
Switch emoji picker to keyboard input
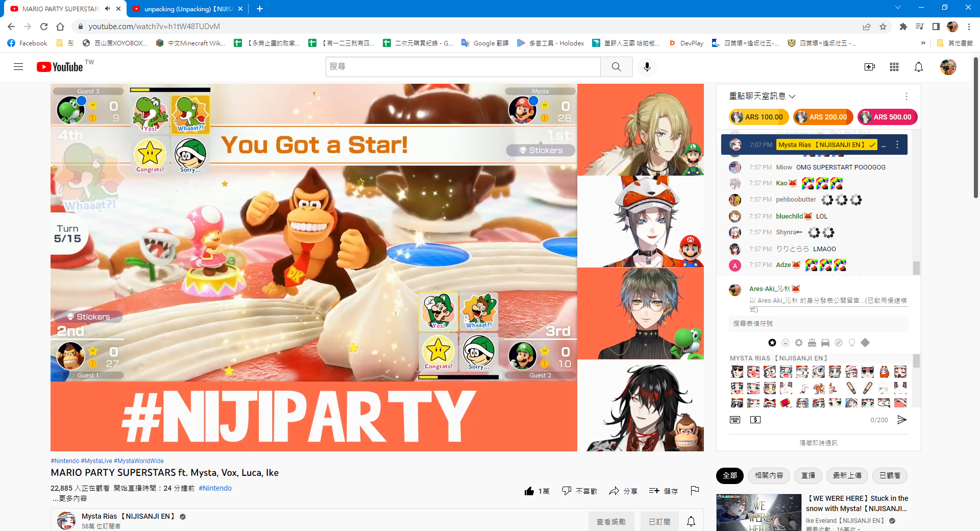pos(735,420)
